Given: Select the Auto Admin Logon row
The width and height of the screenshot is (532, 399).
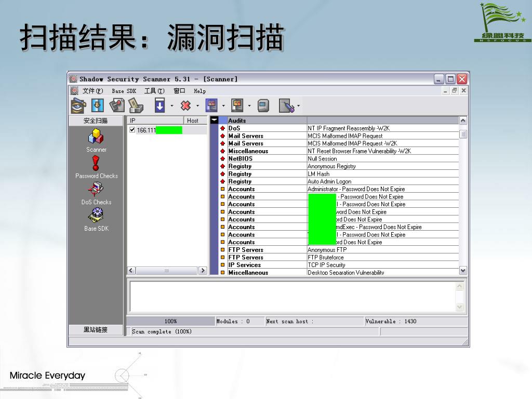Looking at the screenshot, I should click(x=340, y=181).
